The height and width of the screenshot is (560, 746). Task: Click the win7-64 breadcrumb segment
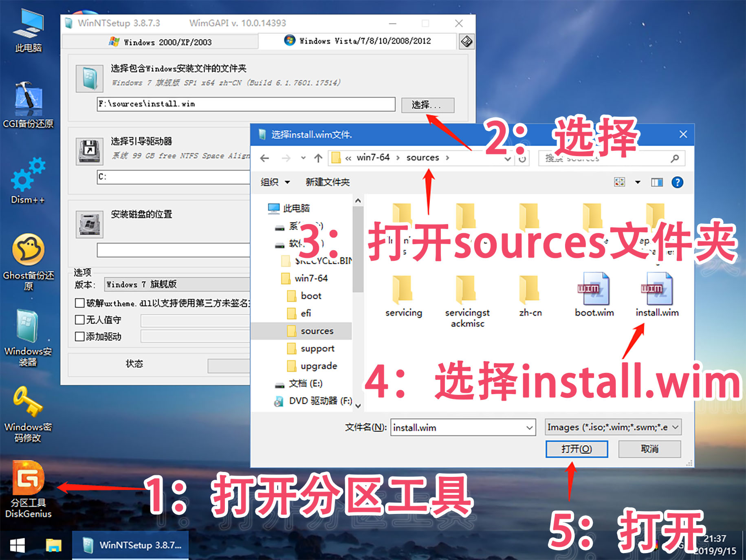(373, 157)
